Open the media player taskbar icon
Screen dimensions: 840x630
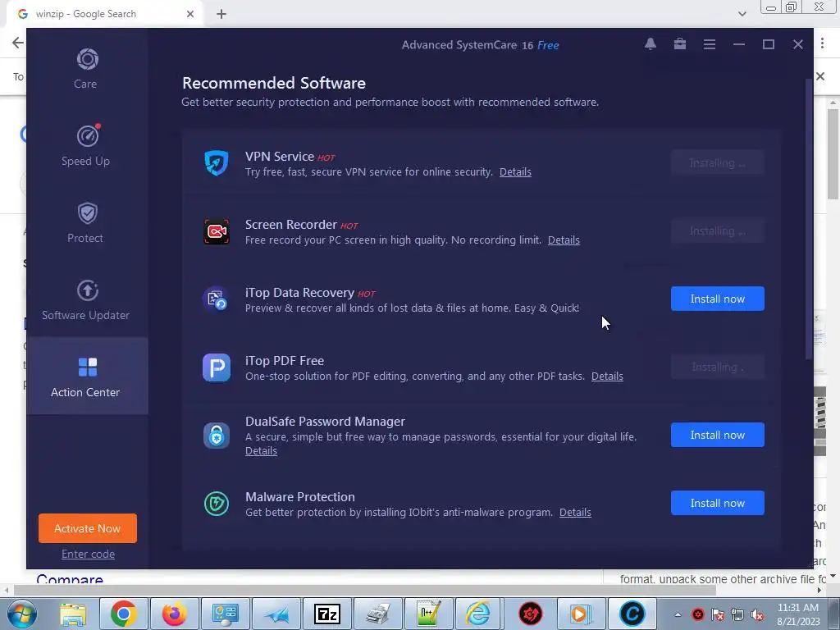[580, 614]
